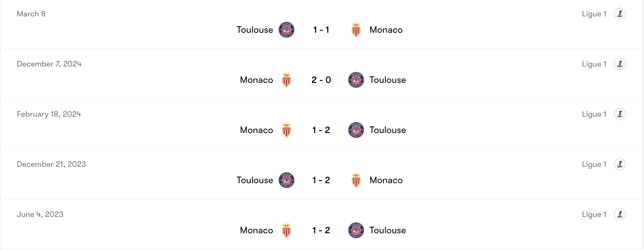Select the Toulouse crest in the bottom match row

click(x=356, y=230)
